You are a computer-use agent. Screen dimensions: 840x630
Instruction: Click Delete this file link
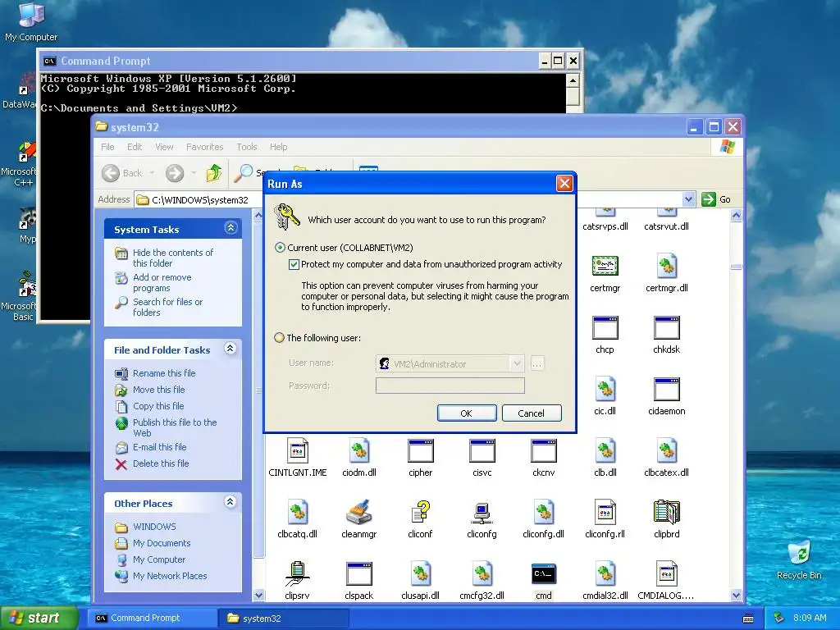(161, 463)
